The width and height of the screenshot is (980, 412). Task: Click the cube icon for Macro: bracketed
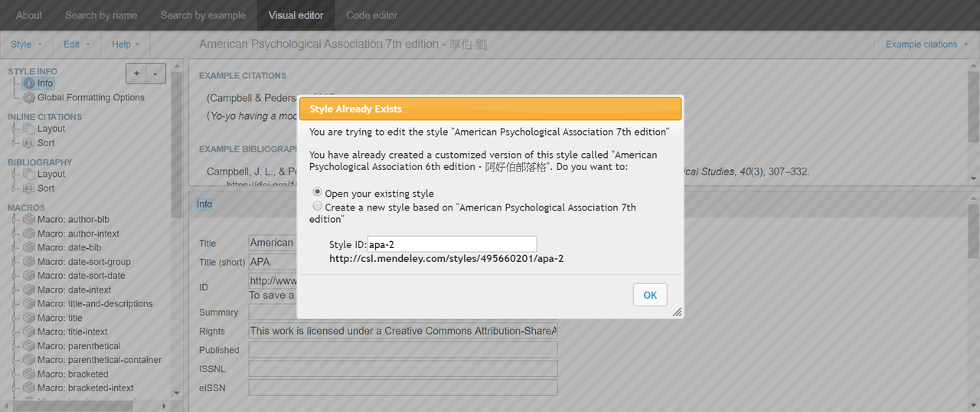click(x=28, y=374)
